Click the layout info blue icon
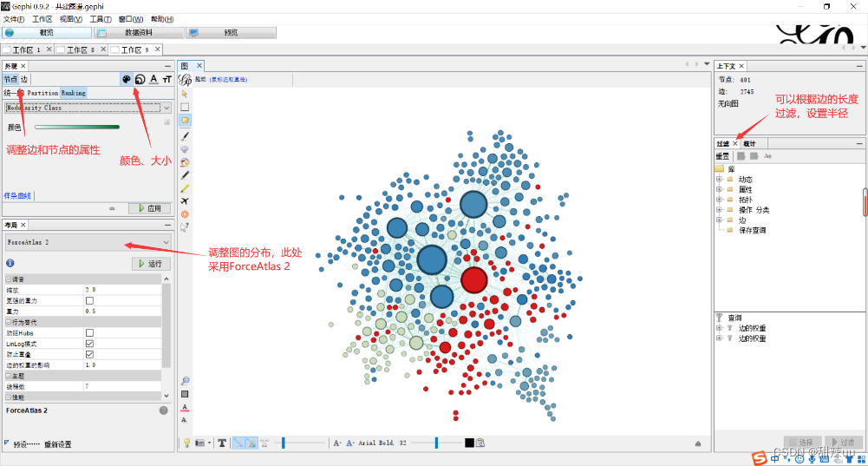Image resolution: width=868 pixels, height=466 pixels. click(x=10, y=263)
